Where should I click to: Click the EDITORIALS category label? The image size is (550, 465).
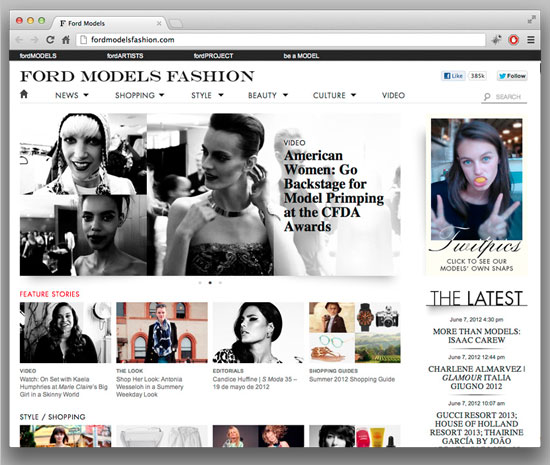point(228,371)
